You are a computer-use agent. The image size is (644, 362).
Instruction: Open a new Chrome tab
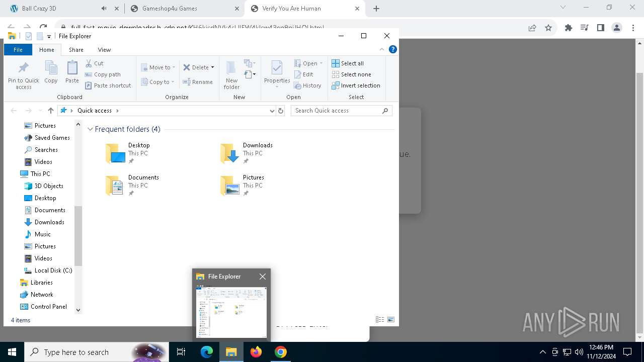pyautogui.click(x=376, y=9)
